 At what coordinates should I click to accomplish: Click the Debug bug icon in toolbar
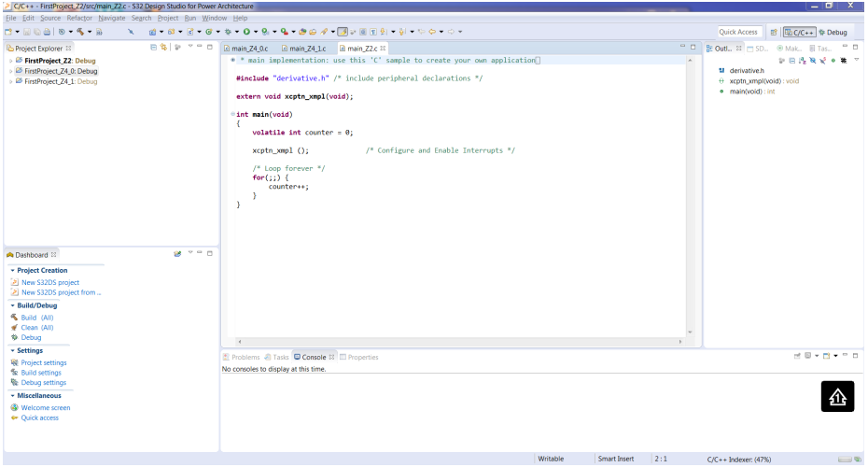229,32
